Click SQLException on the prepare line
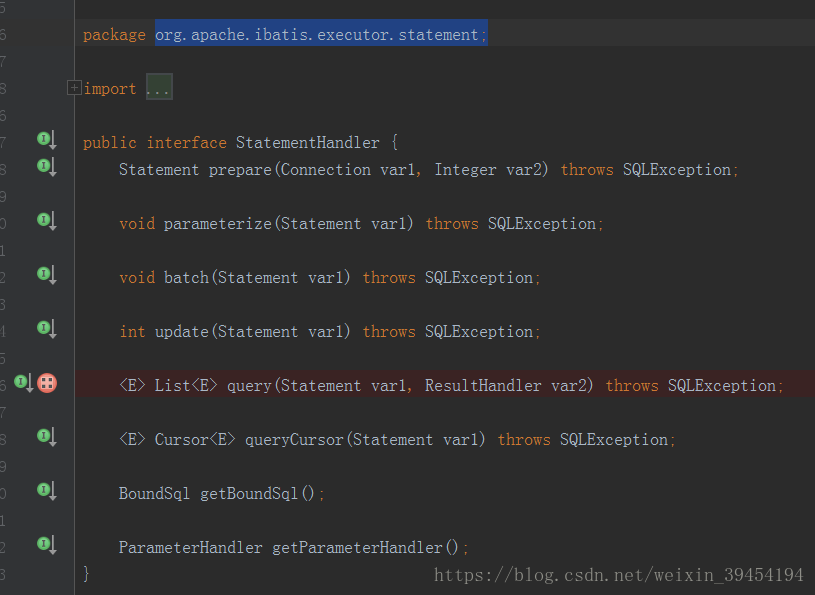 point(677,170)
